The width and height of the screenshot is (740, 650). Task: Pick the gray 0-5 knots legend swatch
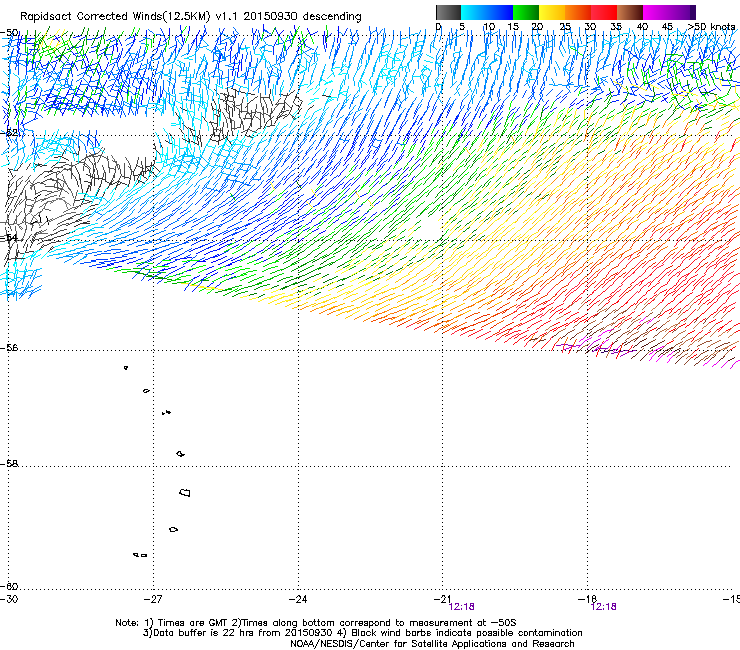point(448,12)
